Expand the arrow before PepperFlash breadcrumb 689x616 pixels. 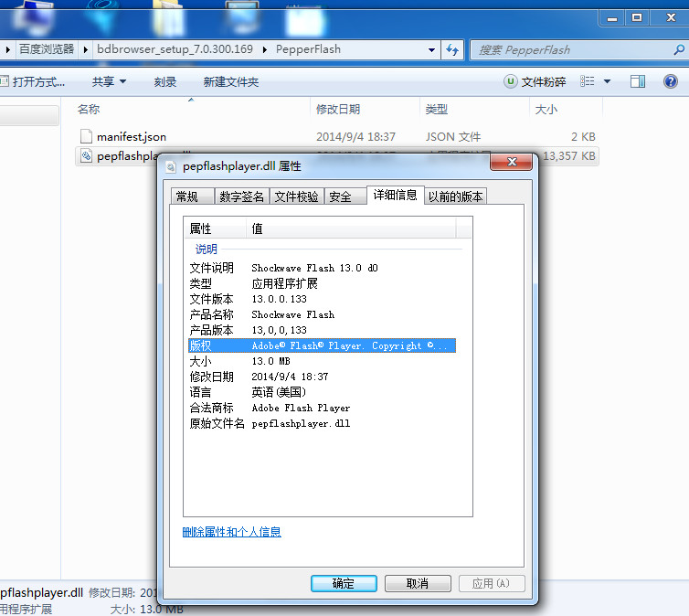(266, 50)
